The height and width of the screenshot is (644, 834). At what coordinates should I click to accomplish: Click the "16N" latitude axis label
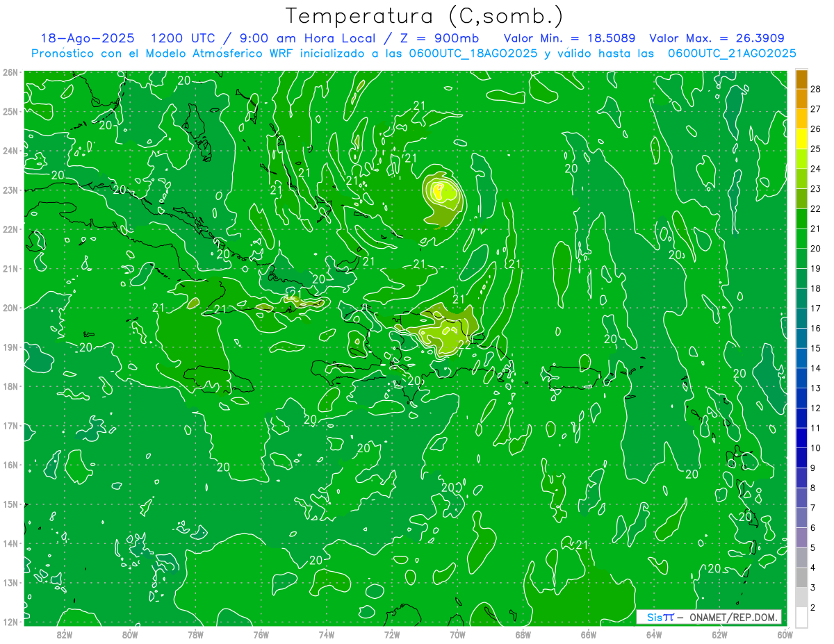[x=10, y=465]
